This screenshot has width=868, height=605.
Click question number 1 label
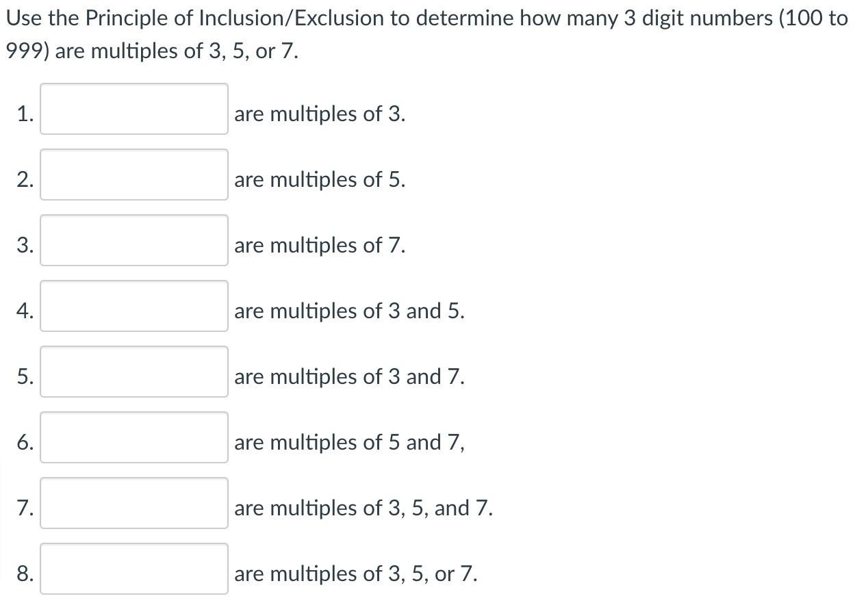(25, 114)
